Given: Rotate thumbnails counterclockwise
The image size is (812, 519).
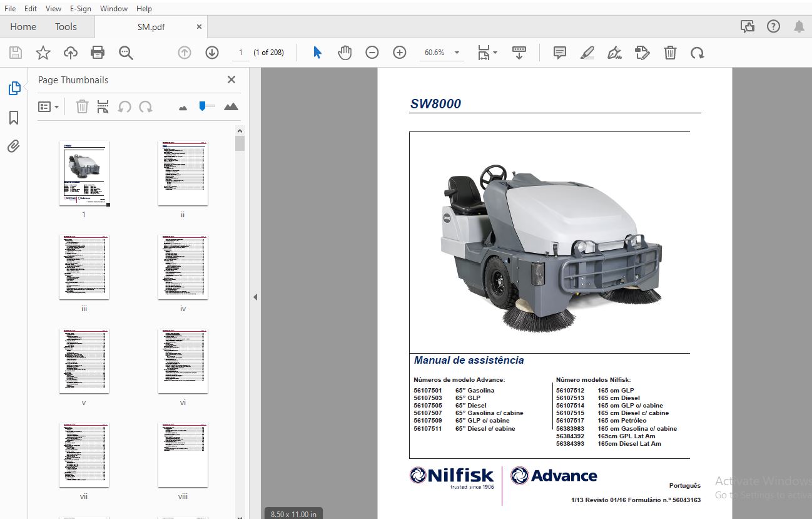Looking at the screenshot, I should tap(124, 106).
